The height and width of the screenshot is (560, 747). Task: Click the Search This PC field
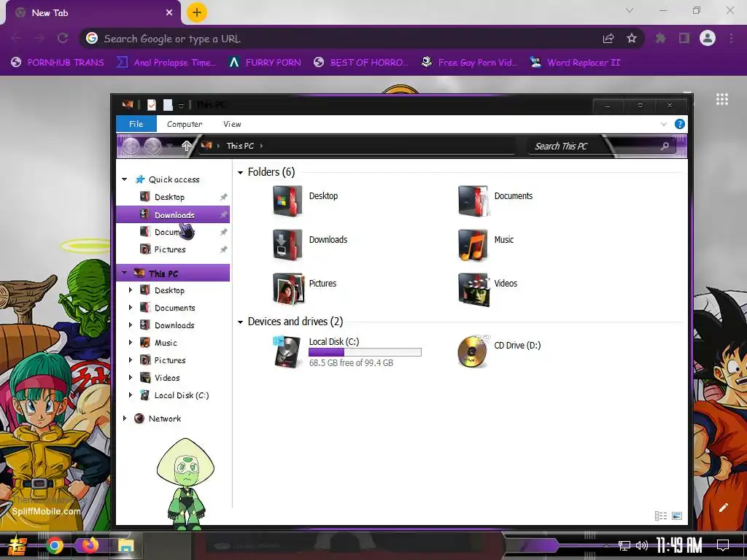[602, 146]
